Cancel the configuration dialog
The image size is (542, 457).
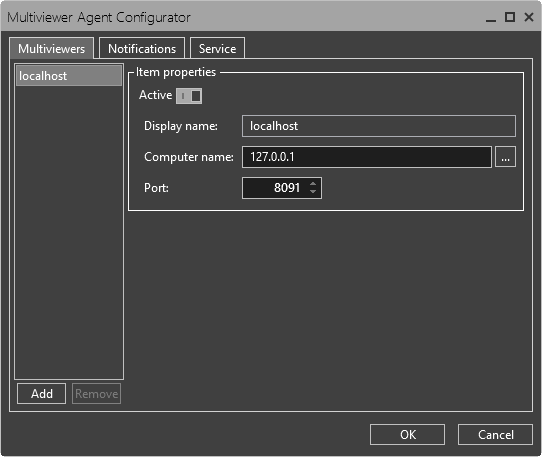click(x=495, y=434)
